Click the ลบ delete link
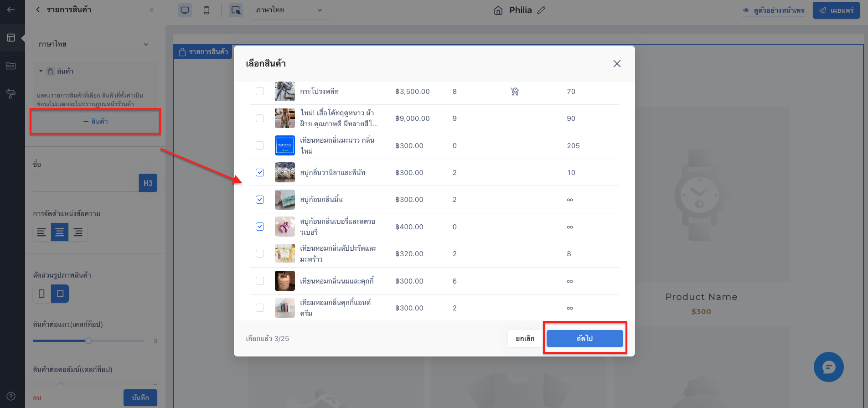 click(x=37, y=398)
